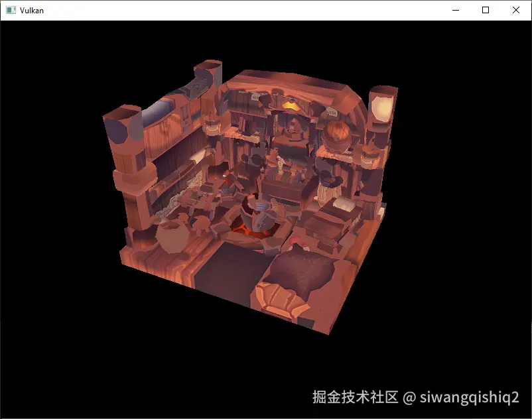Image resolution: width=532 pixels, height=419 pixels.
Task: Click the siwangqishiq2 watermark text
Action: 469,397
